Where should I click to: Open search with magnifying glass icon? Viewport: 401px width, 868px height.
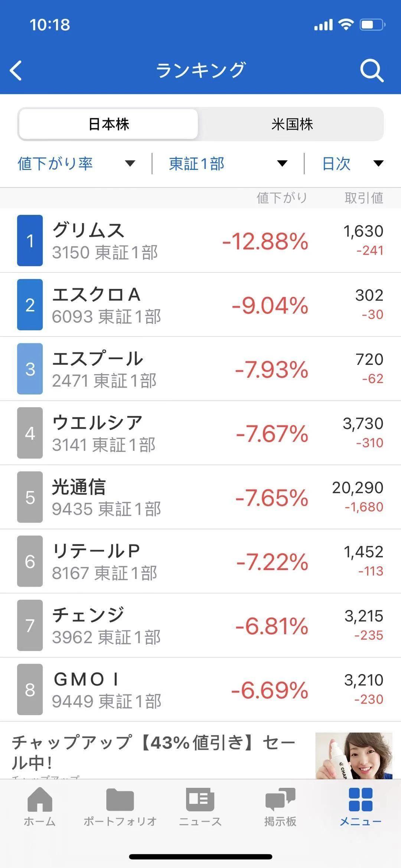pos(372,70)
